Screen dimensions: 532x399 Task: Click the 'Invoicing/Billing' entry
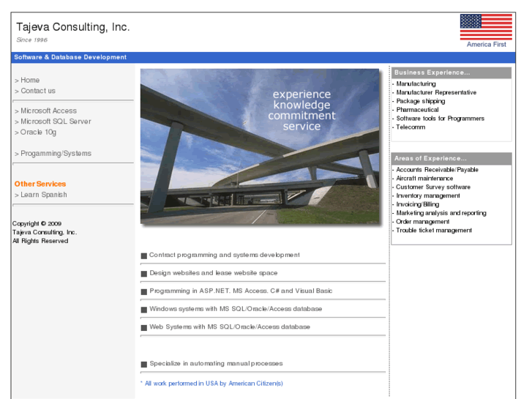click(417, 204)
